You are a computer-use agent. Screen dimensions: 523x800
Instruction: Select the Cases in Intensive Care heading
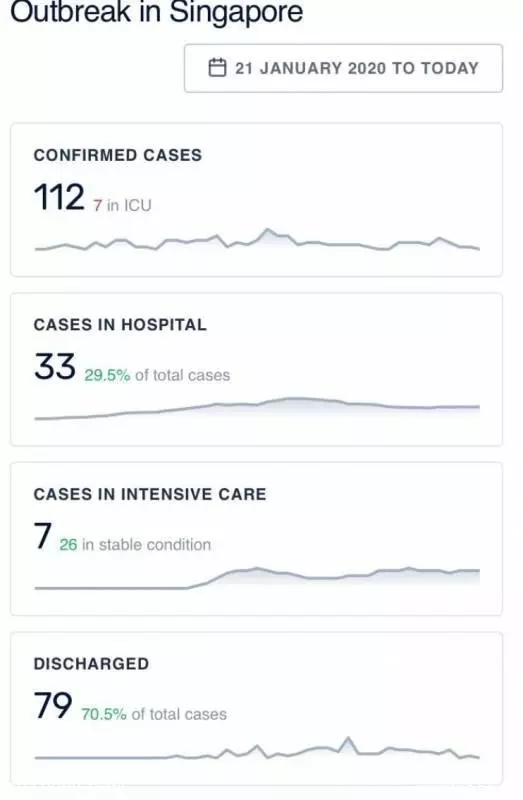pos(150,494)
